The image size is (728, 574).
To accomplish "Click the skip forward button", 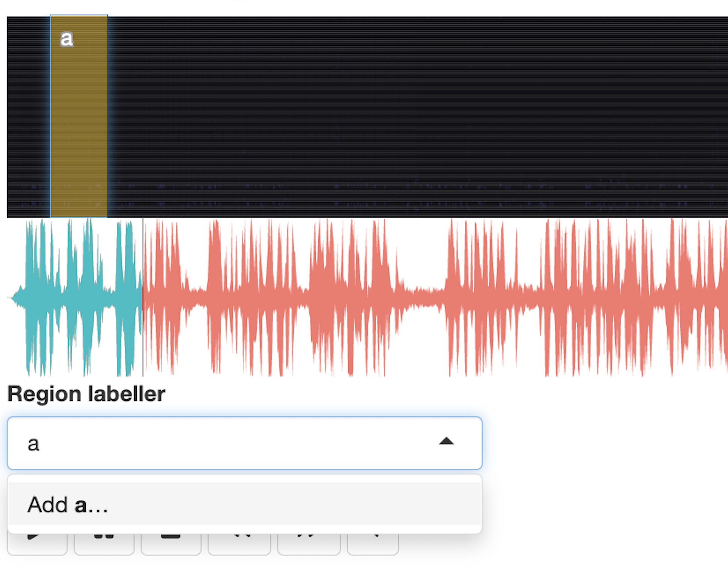I will pyautogui.click(x=309, y=544).
